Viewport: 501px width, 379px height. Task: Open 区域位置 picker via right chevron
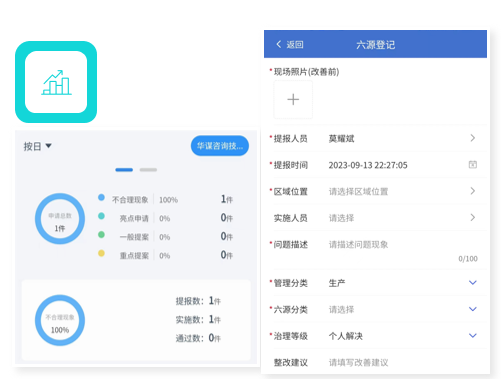[473, 191]
